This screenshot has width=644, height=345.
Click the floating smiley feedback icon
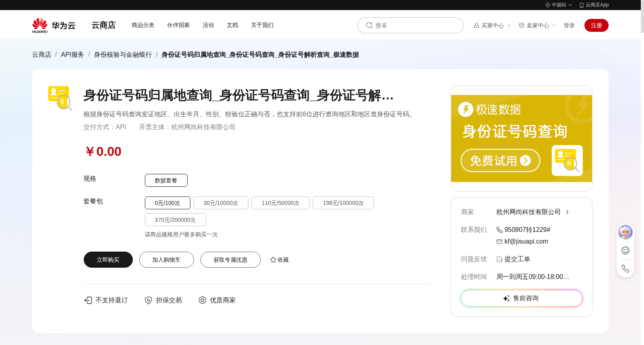click(x=625, y=250)
